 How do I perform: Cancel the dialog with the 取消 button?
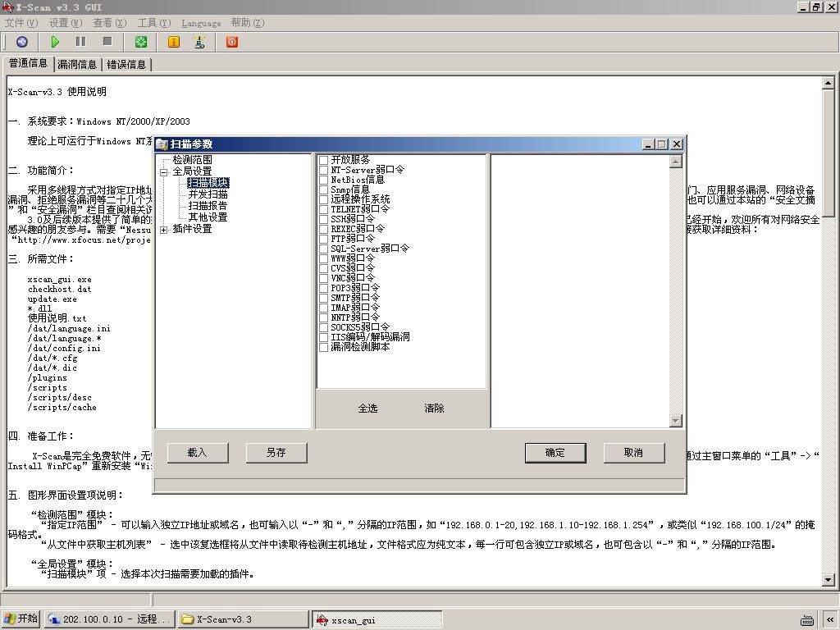coord(634,453)
